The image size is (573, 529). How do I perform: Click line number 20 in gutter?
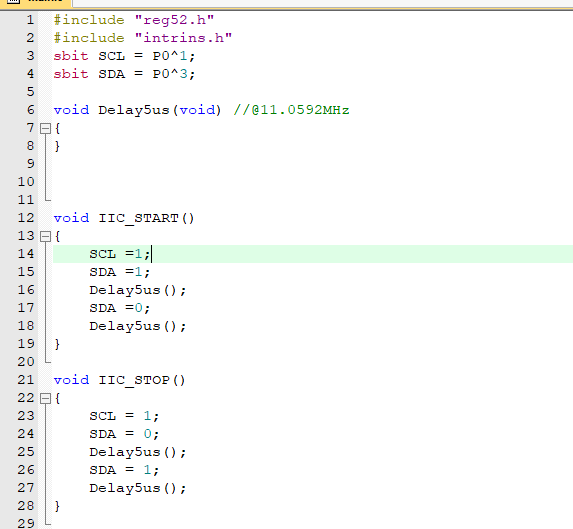point(26,362)
